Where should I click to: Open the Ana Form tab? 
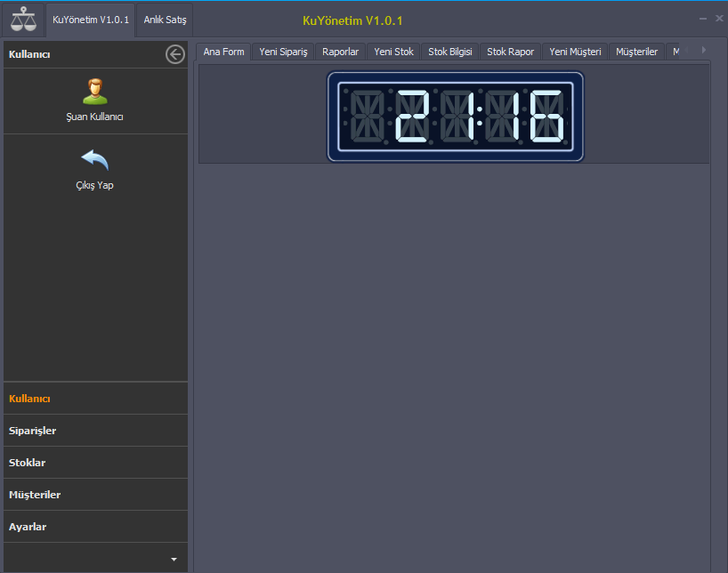223,52
